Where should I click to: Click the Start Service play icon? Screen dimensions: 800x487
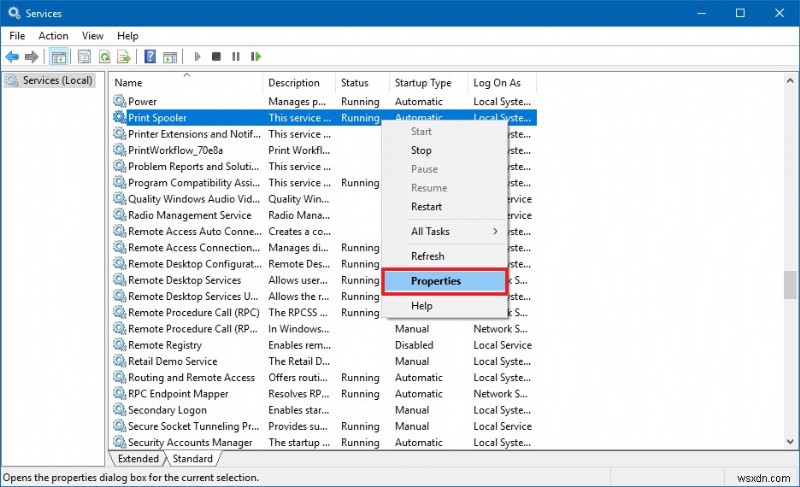tap(197, 56)
